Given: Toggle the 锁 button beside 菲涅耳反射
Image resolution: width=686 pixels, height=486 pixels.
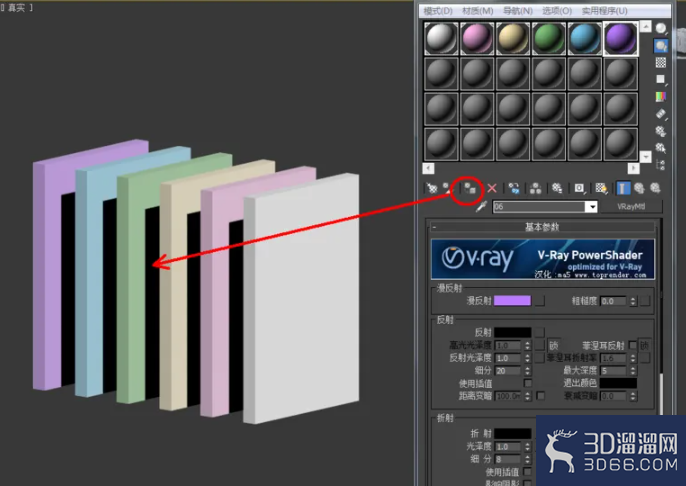Looking at the screenshot, I should pyautogui.click(x=644, y=346).
